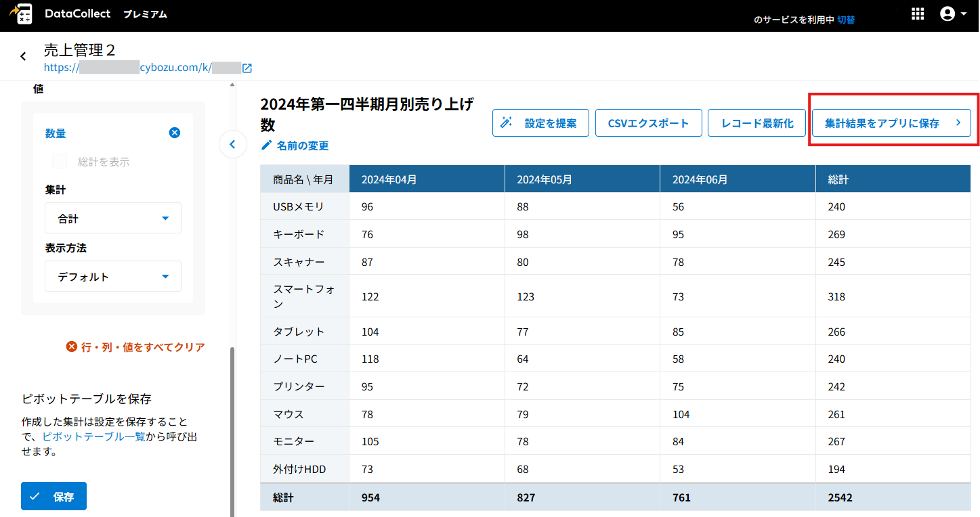The height and width of the screenshot is (517, 980).
Task: Open the external link icon beside URL
Action: tap(247, 68)
